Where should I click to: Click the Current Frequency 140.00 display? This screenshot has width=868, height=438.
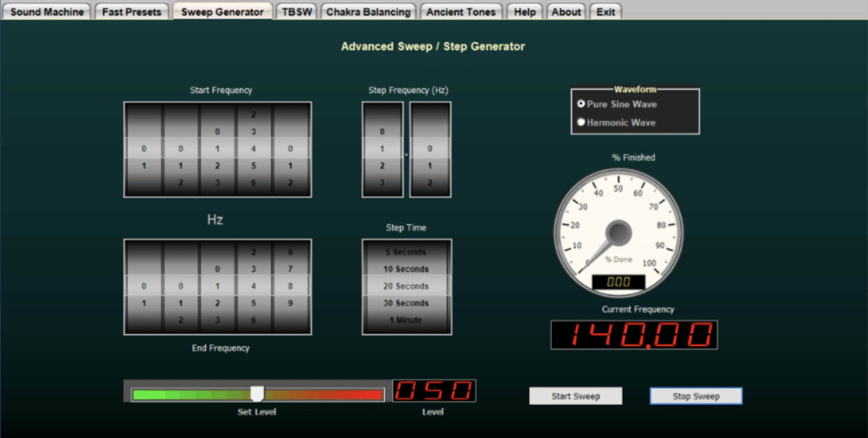click(634, 335)
